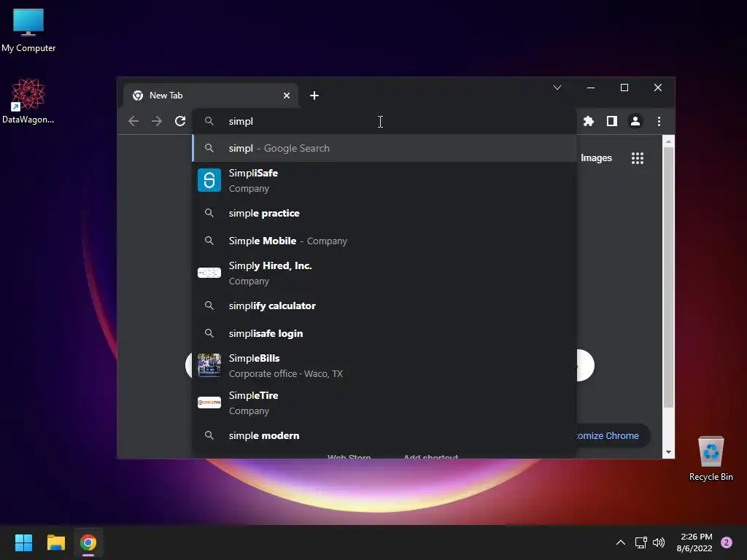Image resolution: width=747 pixels, height=560 pixels.
Task: Open Chrome three-dot menu
Action: click(659, 122)
